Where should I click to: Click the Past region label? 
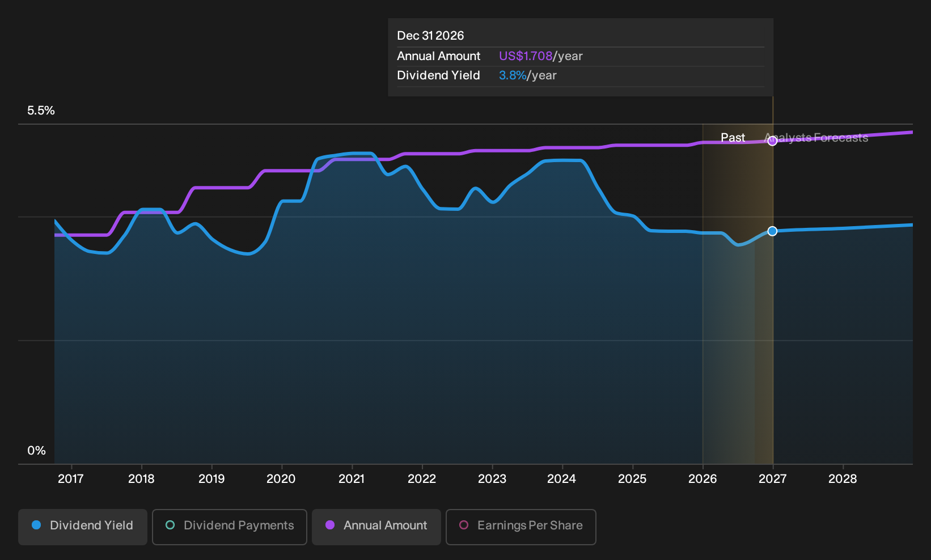pyautogui.click(x=733, y=138)
